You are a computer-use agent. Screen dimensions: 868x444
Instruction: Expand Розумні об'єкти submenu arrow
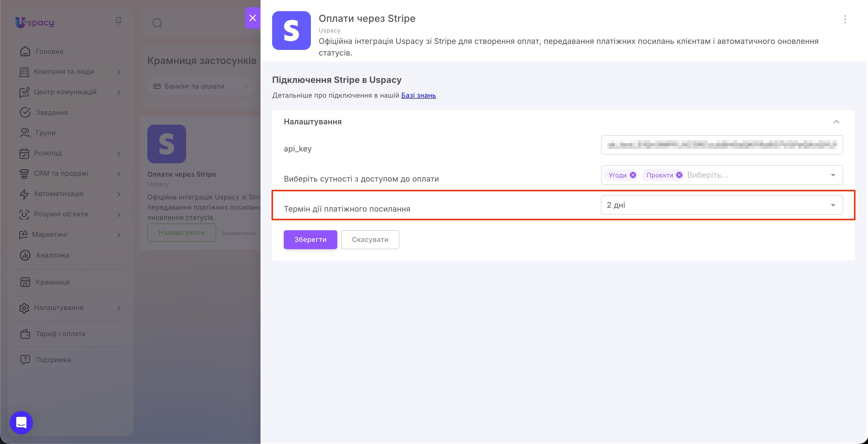[118, 214]
